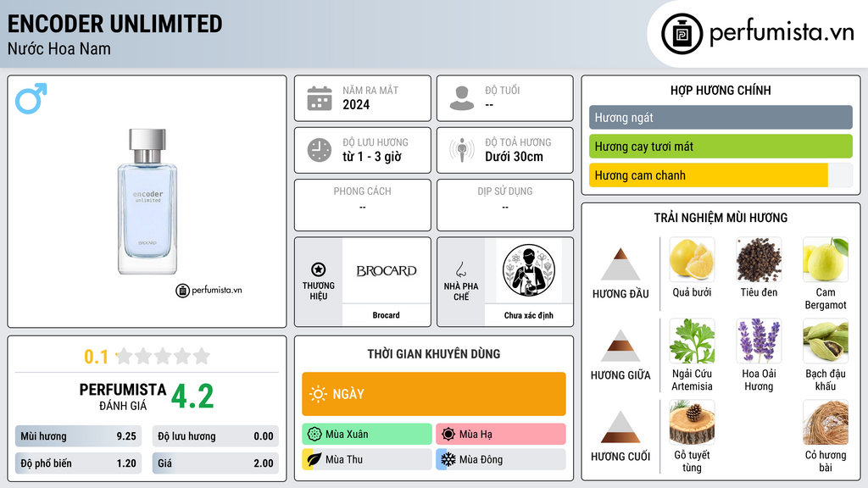This screenshot has height=488, width=868.
Task: Open the Quả bưởi note image
Action: click(x=692, y=259)
